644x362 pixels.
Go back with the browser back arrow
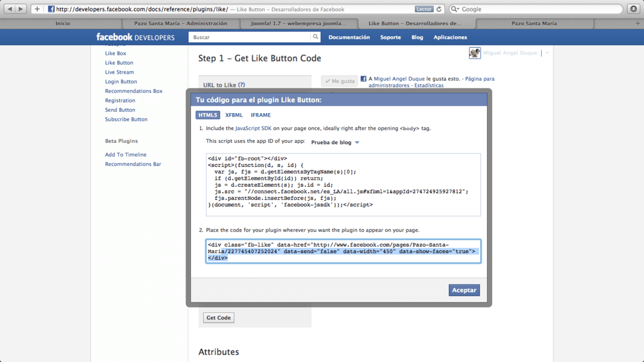10,9
